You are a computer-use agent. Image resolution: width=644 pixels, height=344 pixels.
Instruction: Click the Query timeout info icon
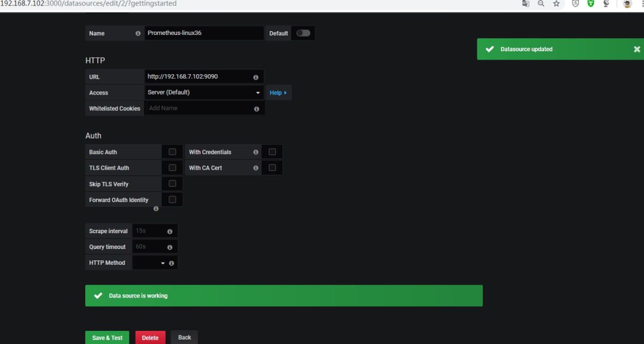pos(170,247)
